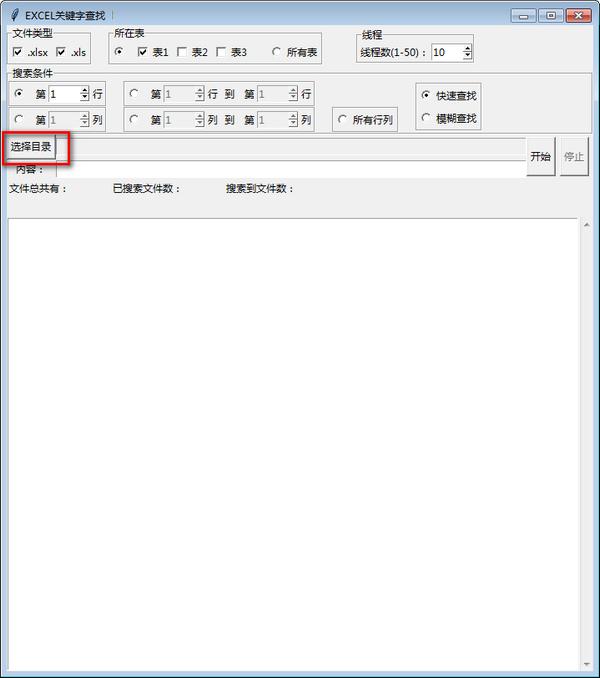Image resolution: width=600 pixels, height=678 pixels.
Task: Increase the row range end spinner
Action: (293, 90)
